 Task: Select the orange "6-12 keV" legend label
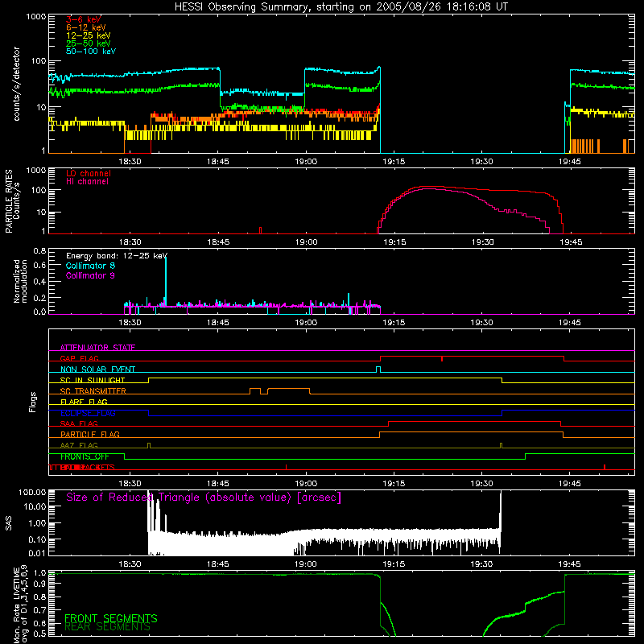(86, 27)
